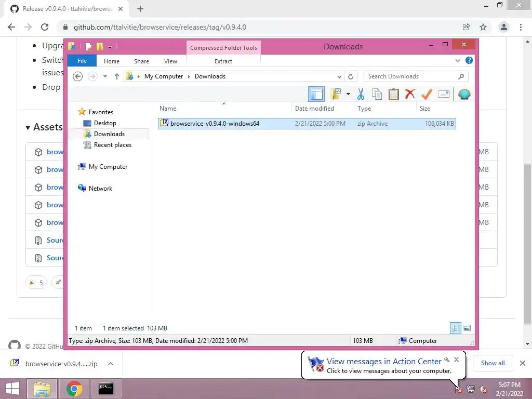The width and height of the screenshot is (532, 399).
Task: Click the Explorer refresh button
Action: tap(351, 77)
